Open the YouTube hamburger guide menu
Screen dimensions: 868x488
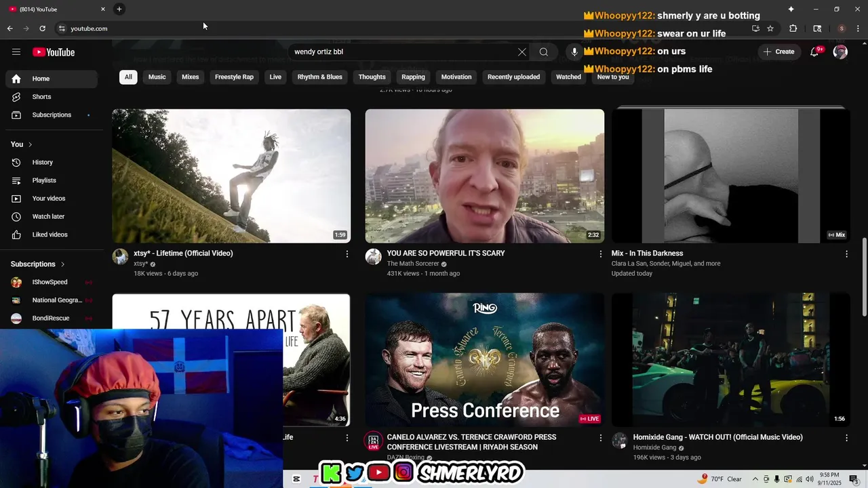[16, 52]
